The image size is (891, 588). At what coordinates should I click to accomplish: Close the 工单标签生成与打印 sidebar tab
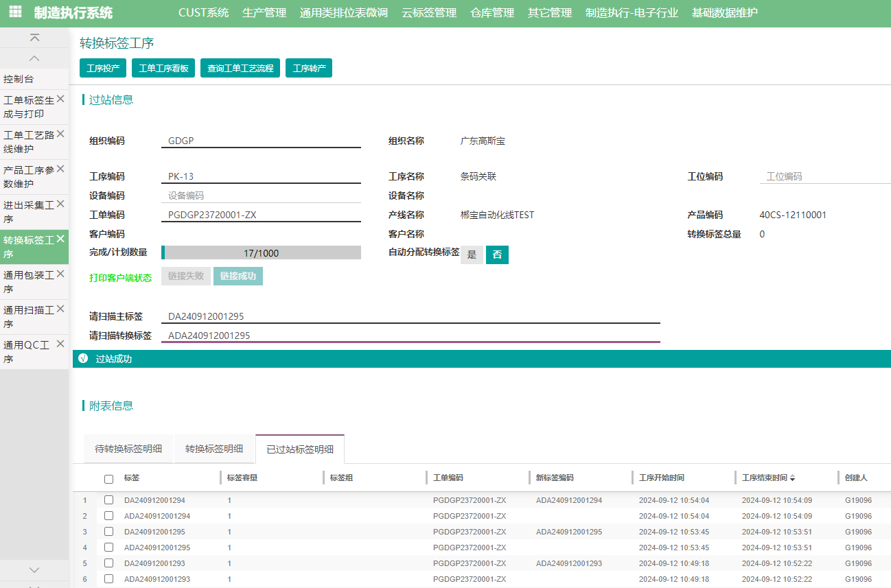point(60,98)
